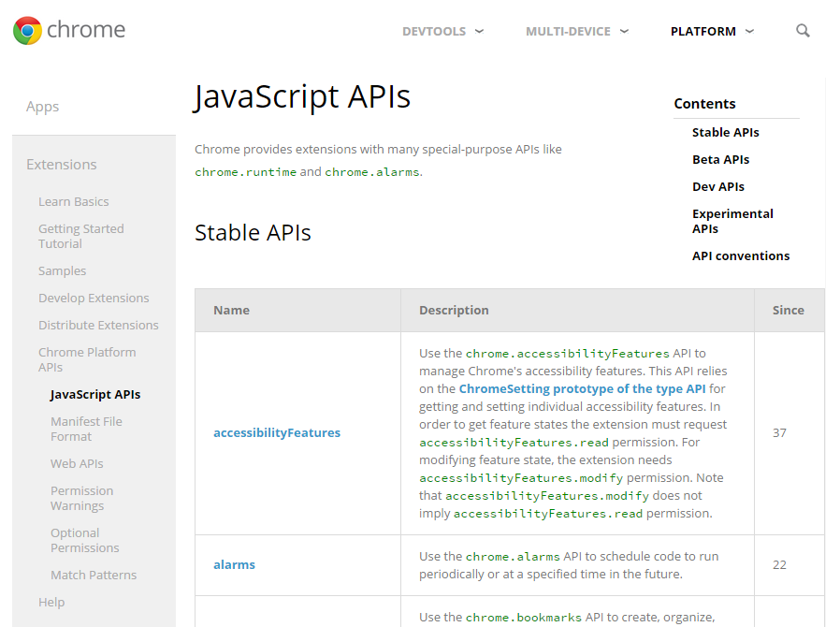Open the accessibilityFeatures API link
Screen dimensions: 840x627
pos(277,433)
